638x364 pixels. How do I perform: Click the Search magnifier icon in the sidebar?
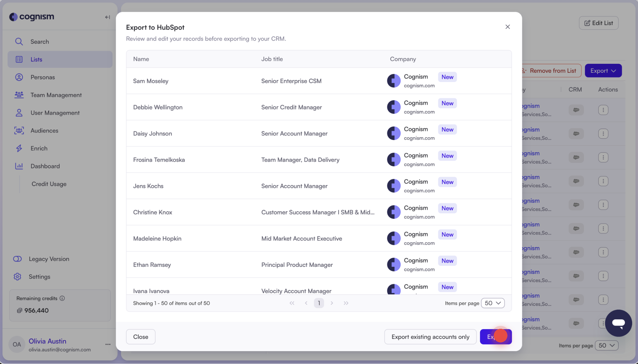coord(19,42)
